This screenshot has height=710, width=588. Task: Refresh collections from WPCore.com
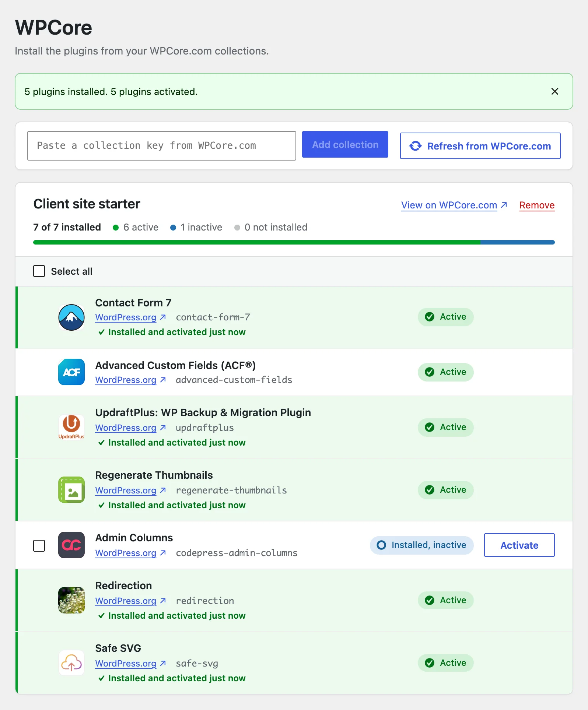pyautogui.click(x=480, y=146)
